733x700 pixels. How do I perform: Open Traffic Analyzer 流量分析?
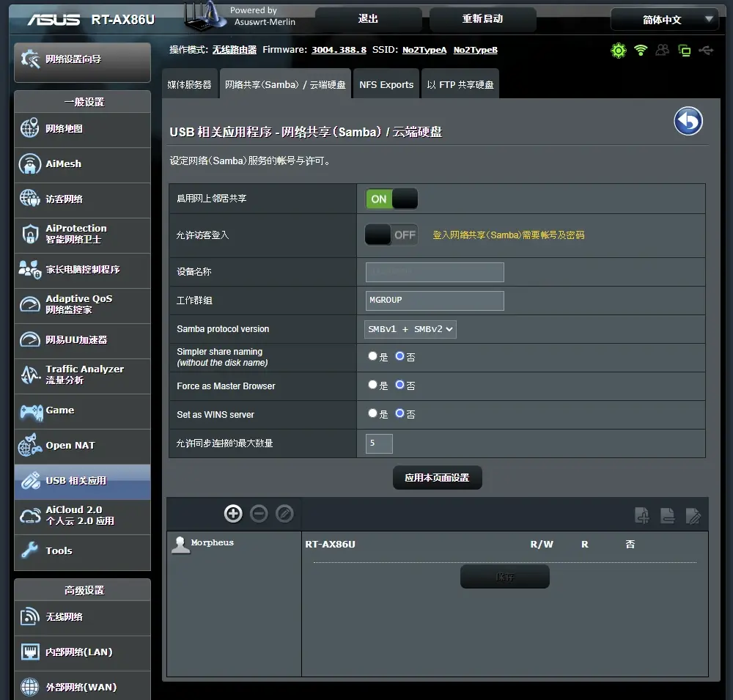[82, 375]
